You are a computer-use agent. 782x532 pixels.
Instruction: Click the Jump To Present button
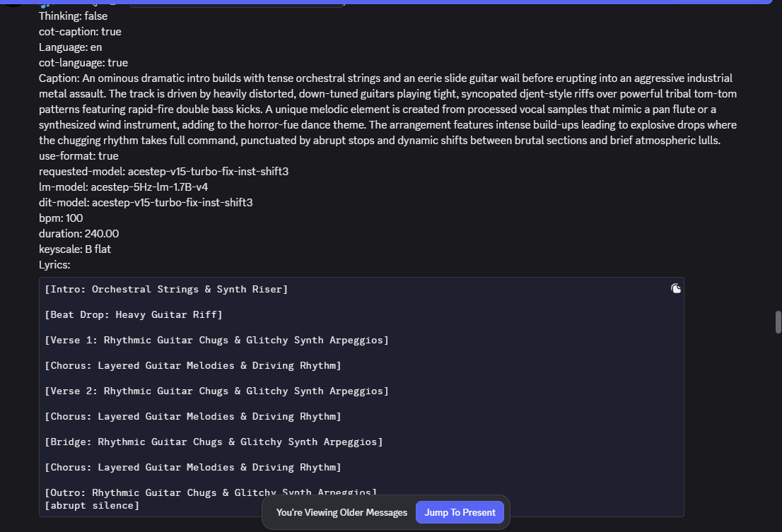tap(460, 512)
